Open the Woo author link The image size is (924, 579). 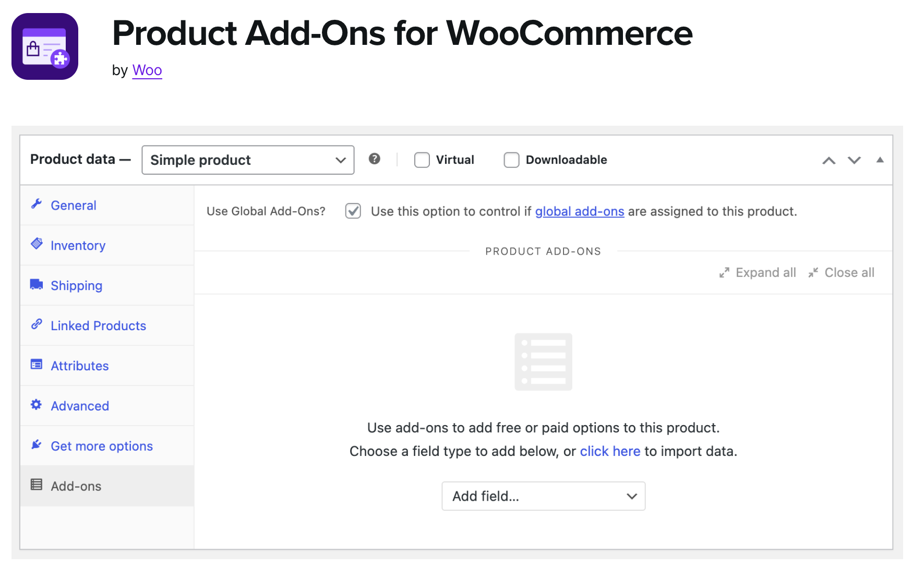tap(147, 70)
